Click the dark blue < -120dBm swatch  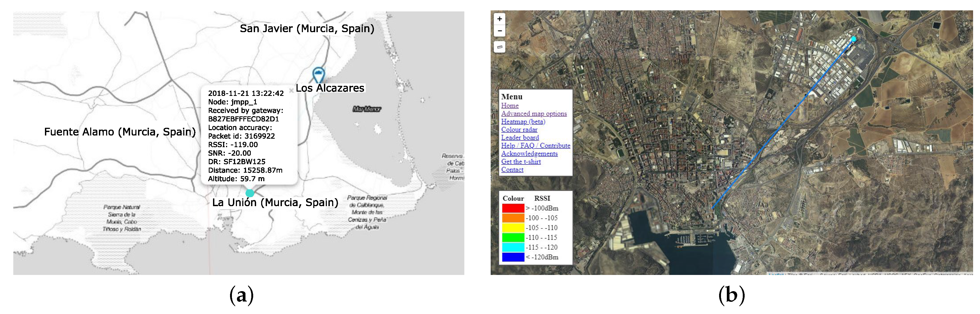pos(513,257)
